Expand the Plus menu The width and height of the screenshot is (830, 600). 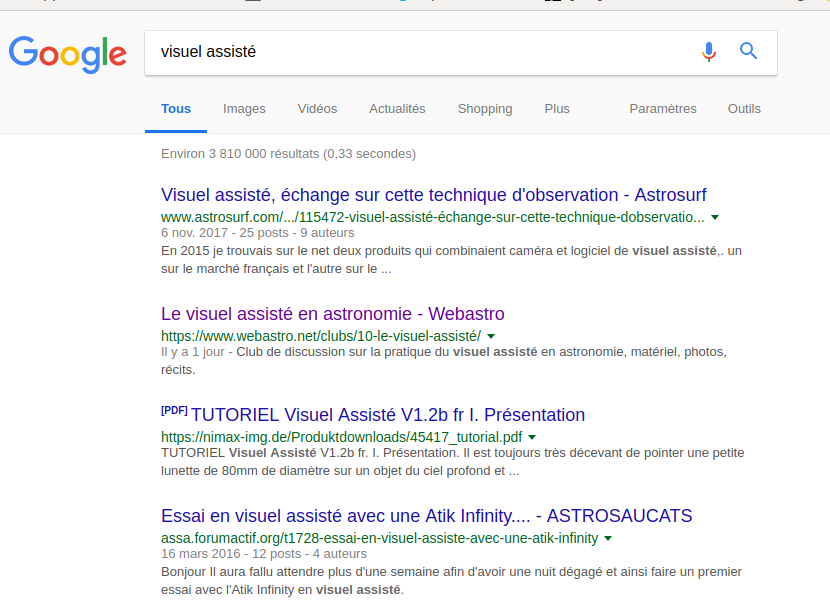(557, 109)
